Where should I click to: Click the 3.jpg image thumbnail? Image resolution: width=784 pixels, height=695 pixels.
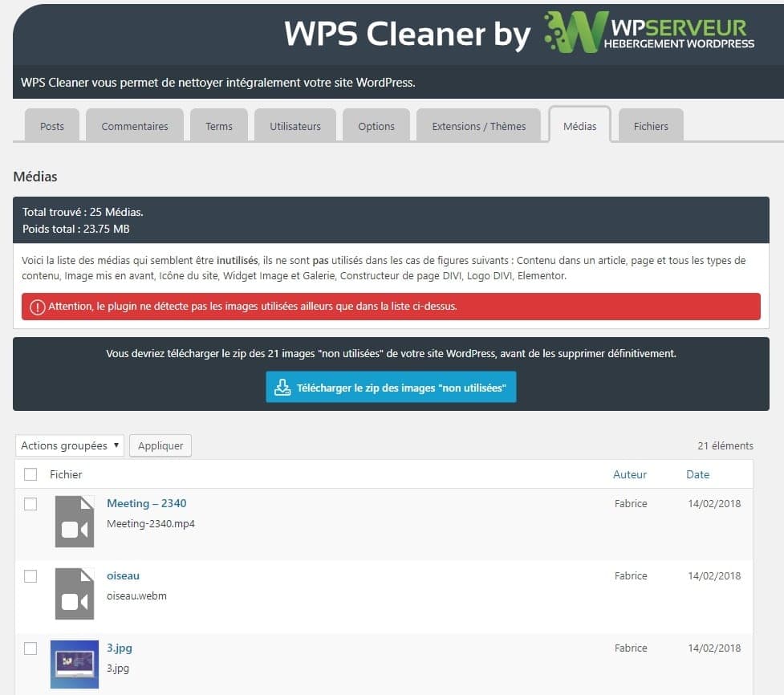(74, 665)
